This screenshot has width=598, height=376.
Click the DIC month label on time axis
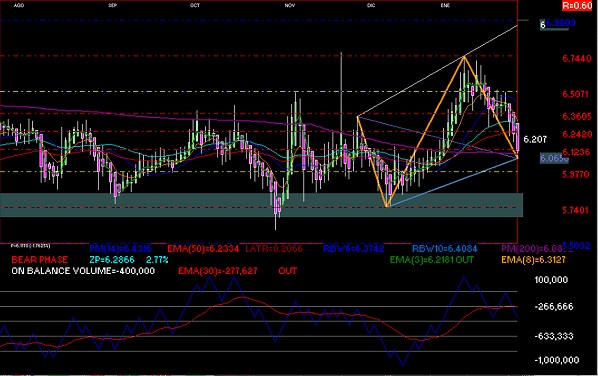click(371, 5)
